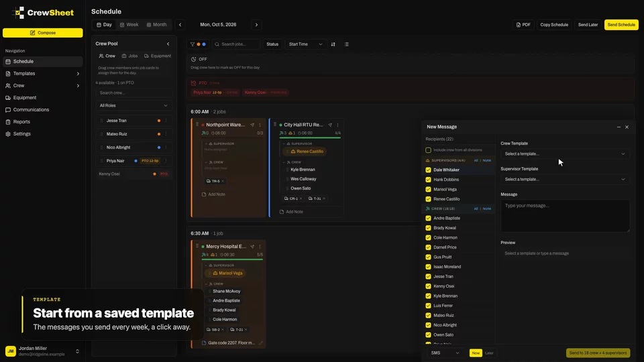Go to the next day arrow
The width and height of the screenshot is (644, 362).
click(257, 25)
